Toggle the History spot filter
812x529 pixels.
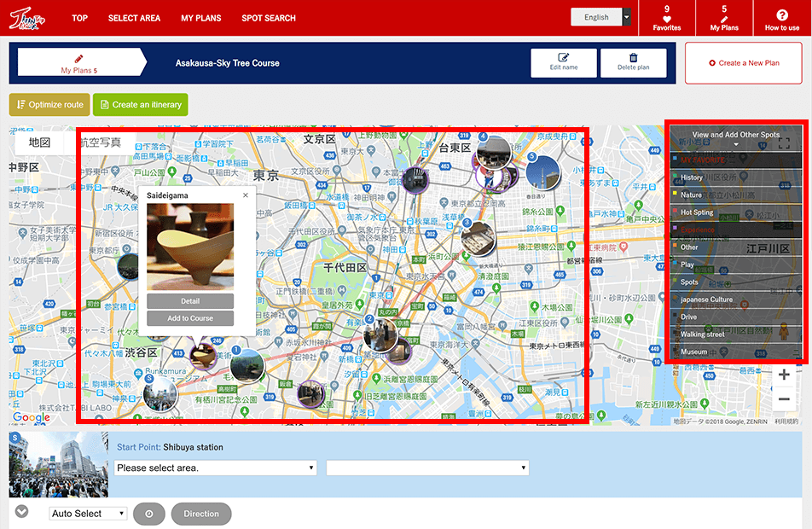point(736,177)
